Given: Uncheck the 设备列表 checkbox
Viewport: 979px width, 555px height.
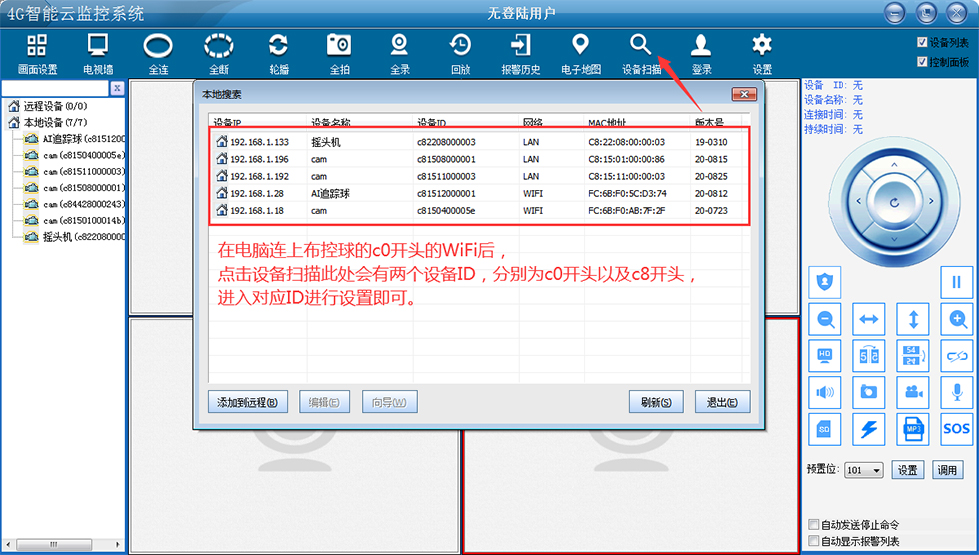Looking at the screenshot, I should coord(922,43).
